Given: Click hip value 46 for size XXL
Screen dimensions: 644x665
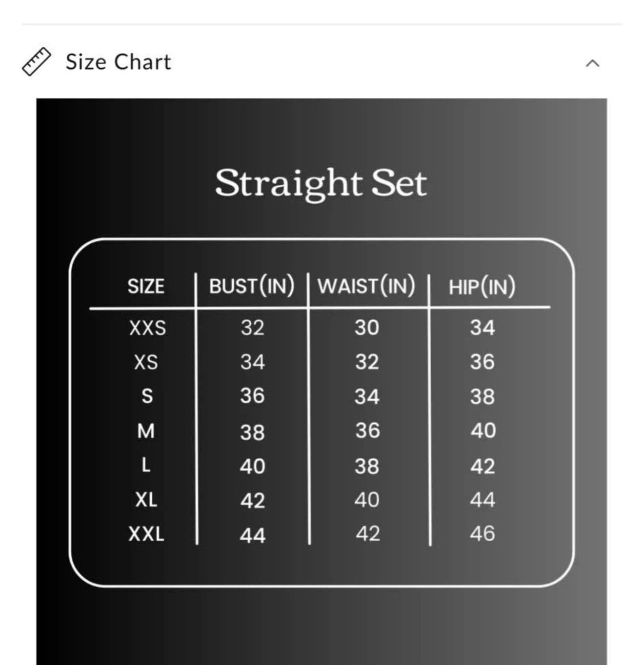Looking at the screenshot, I should (x=483, y=534).
